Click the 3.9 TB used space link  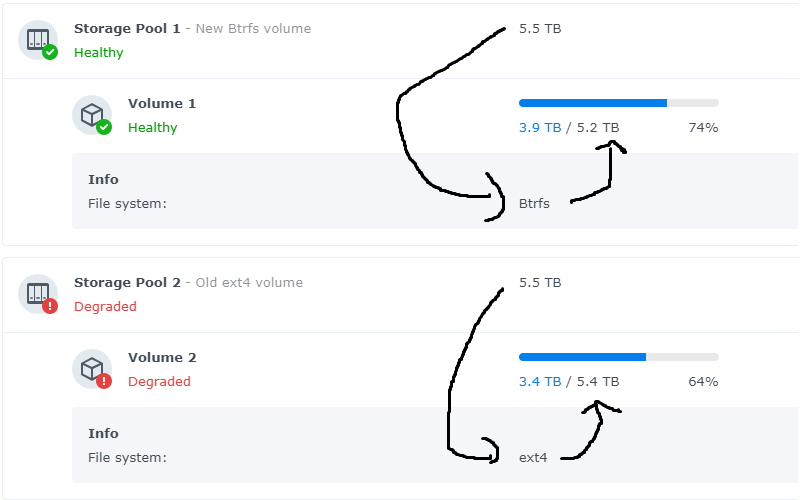click(540, 127)
